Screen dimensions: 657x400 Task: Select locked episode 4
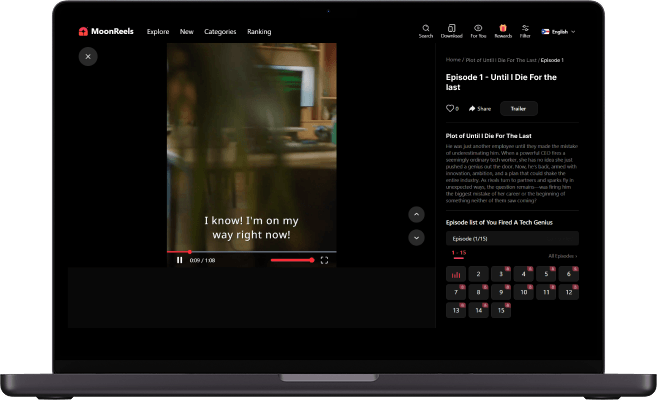[x=524, y=274]
